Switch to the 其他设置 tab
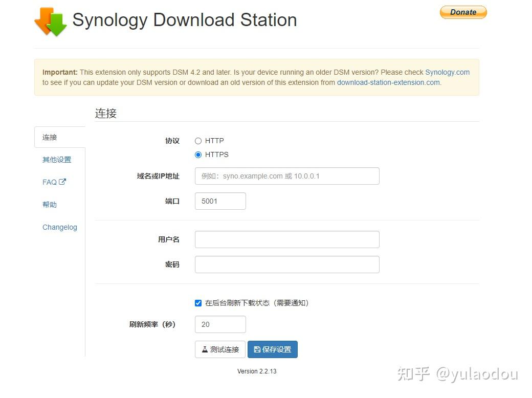The width and height of the screenshot is (532, 398). pos(56,159)
